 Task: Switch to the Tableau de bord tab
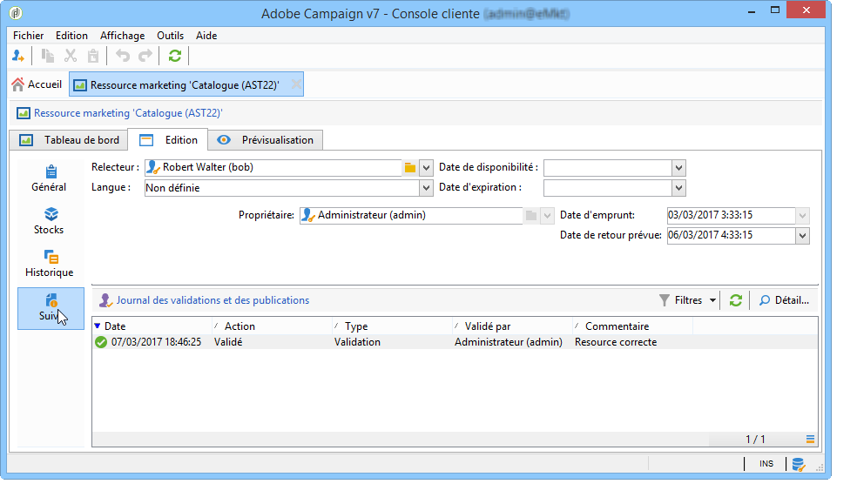(69, 140)
